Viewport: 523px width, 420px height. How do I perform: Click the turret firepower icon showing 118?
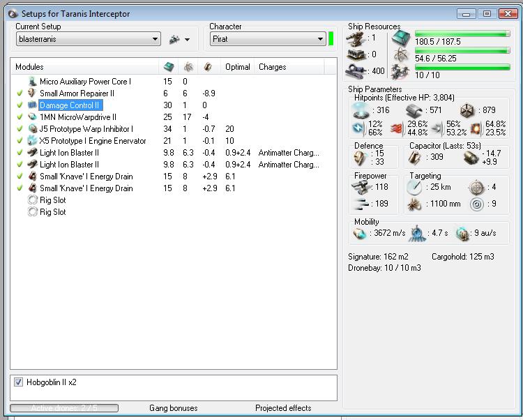pyautogui.click(x=361, y=188)
